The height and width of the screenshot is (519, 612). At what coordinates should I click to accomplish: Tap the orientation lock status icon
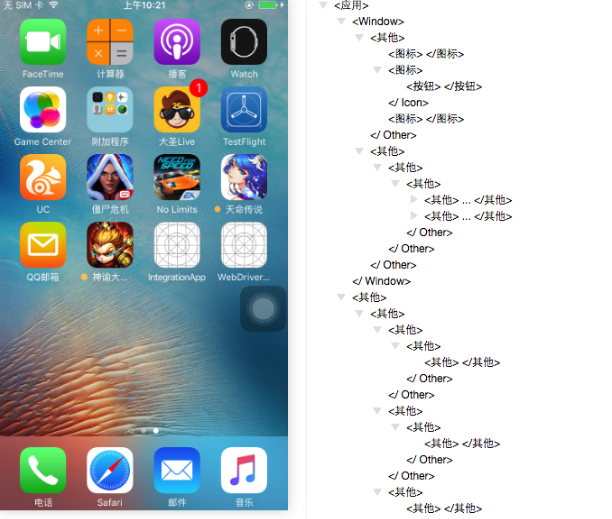point(249,5)
